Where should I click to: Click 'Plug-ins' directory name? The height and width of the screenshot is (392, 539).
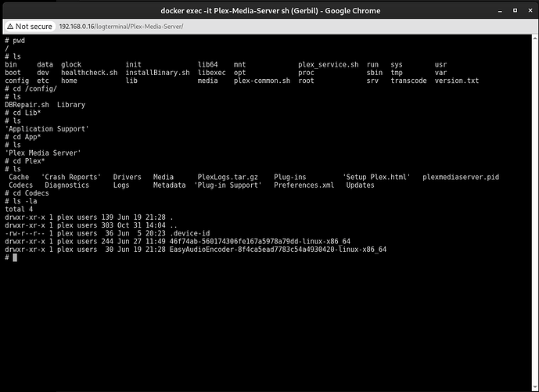(x=289, y=177)
